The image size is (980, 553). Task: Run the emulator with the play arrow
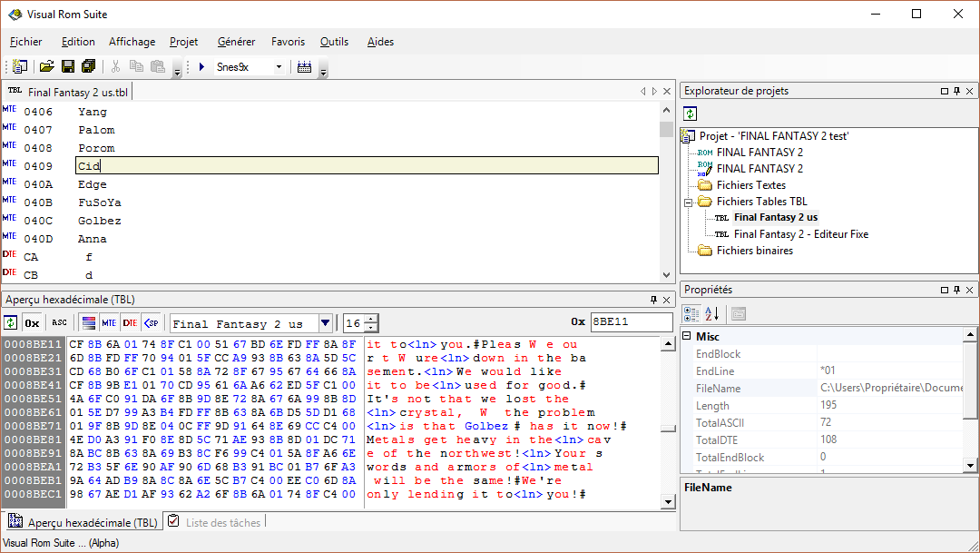click(201, 67)
